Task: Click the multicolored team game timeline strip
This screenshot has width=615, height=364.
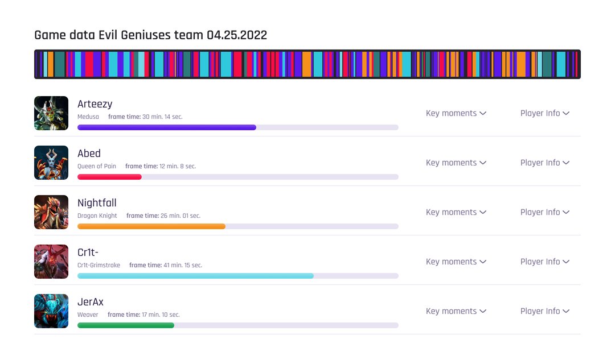Action: coord(307,64)
